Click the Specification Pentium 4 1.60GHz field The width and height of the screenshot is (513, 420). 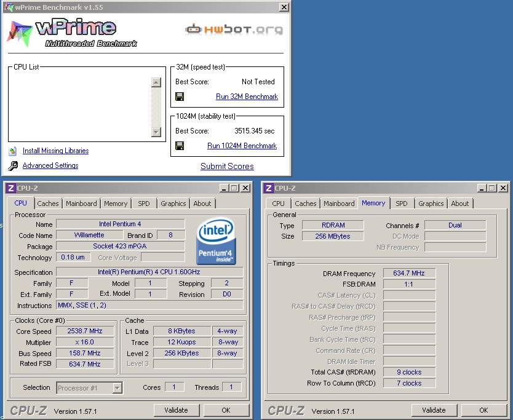[x=149, y=272]
